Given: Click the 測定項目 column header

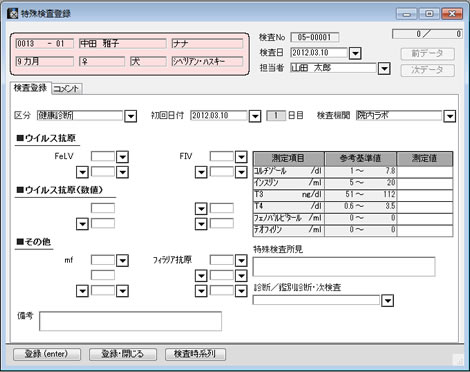Looking at the screenshot, I should [x=289, y=158].
